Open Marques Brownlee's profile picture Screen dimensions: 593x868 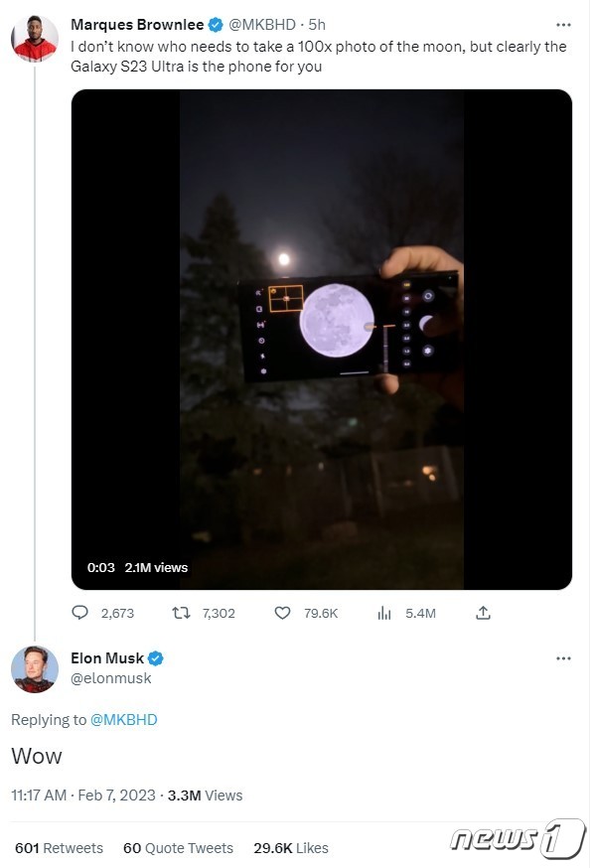tap(35, 38)
